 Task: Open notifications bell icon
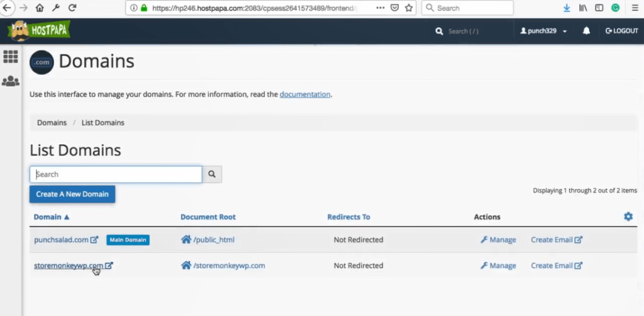[x=587, y=31]
